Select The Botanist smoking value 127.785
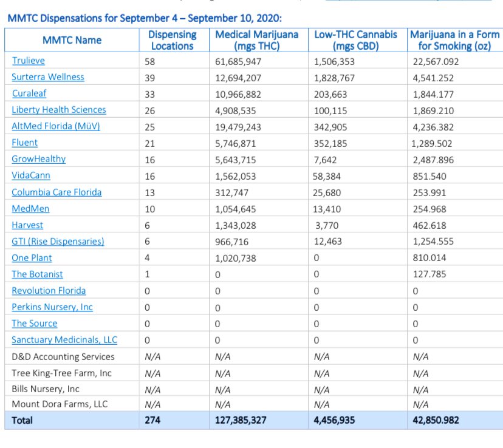503x448 pixels. click(x=429, y=274)
